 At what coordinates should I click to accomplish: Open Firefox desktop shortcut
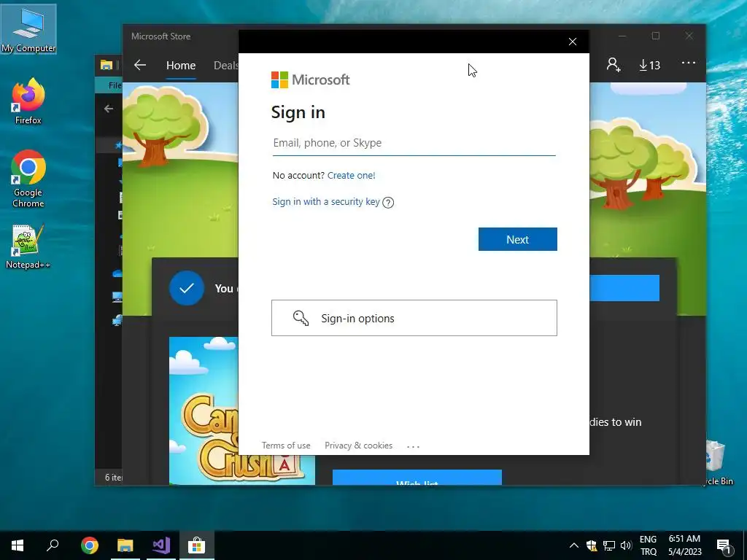coord(28,102)
